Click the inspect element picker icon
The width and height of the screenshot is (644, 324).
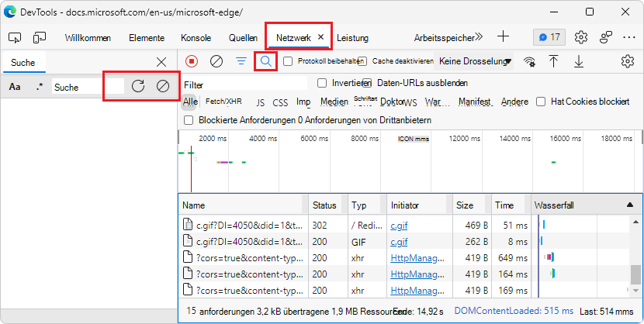coord(15,38)
